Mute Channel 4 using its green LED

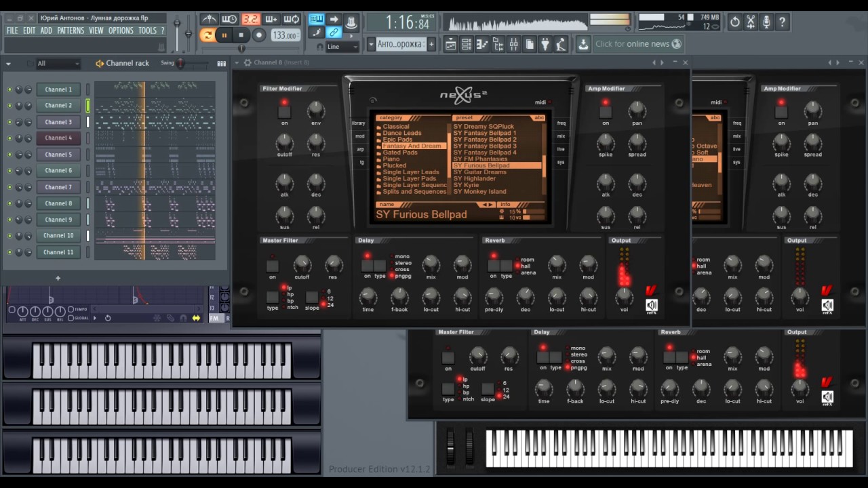point(9,138)
